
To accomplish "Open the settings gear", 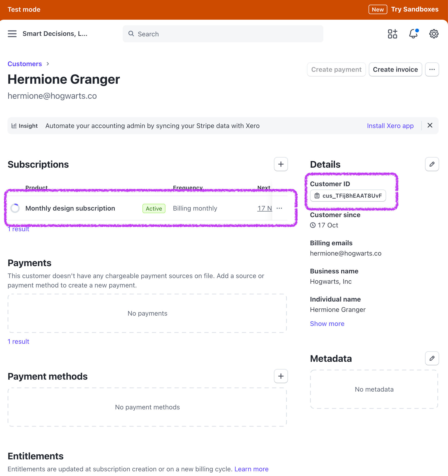I will [434, 34].
